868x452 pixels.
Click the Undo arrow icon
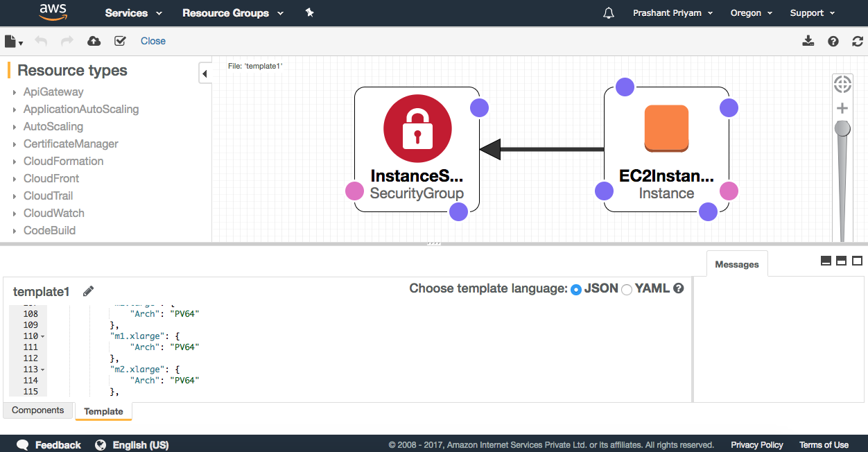41,41
